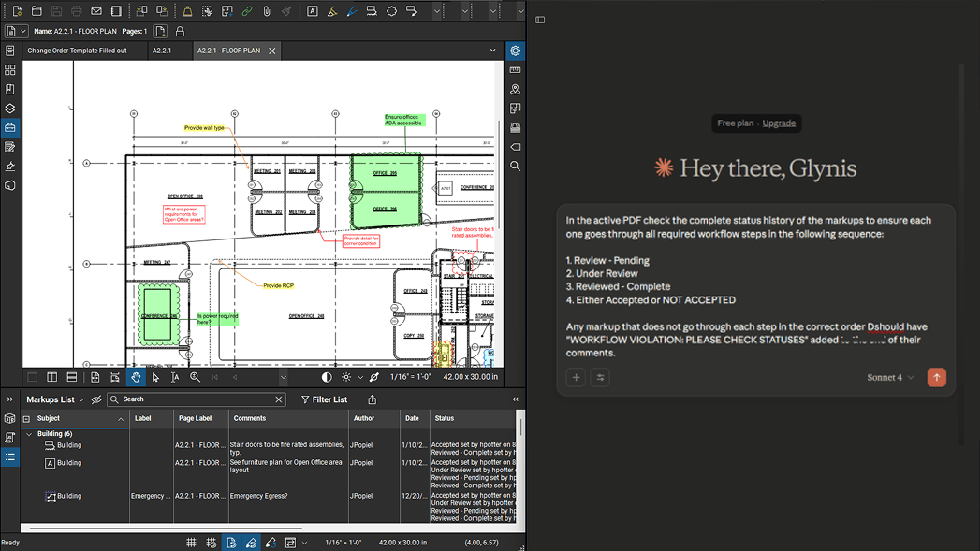The height and width of the screenshot is (551, 980).
Task: Select the Text Select tool
Action: pyautogui.click(x=175, y=377)
